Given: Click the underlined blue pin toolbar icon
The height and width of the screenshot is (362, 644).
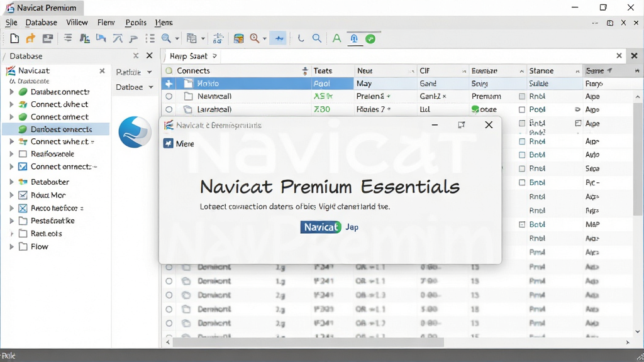Looking at the screenshot, I should [x=354, y=39].
